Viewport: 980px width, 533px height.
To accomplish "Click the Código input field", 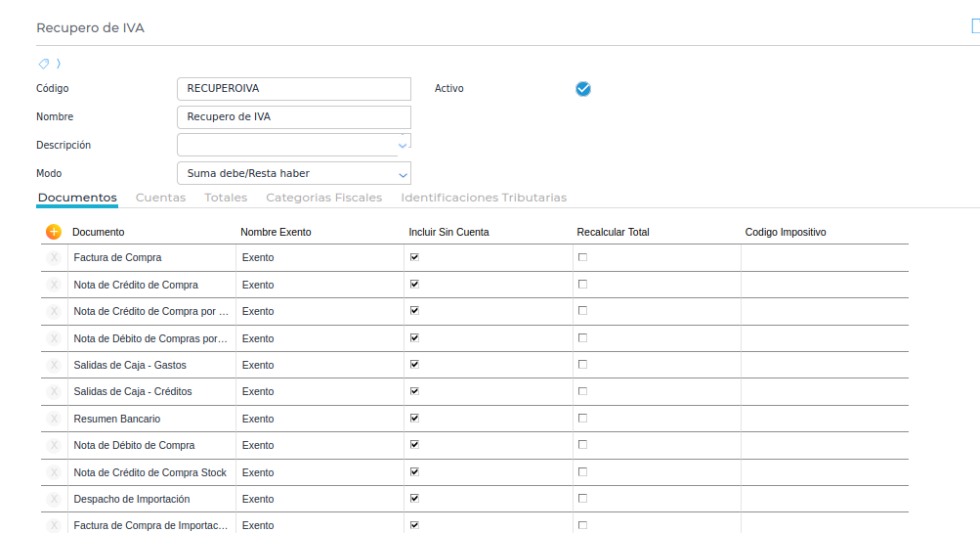I will [293, 89].
